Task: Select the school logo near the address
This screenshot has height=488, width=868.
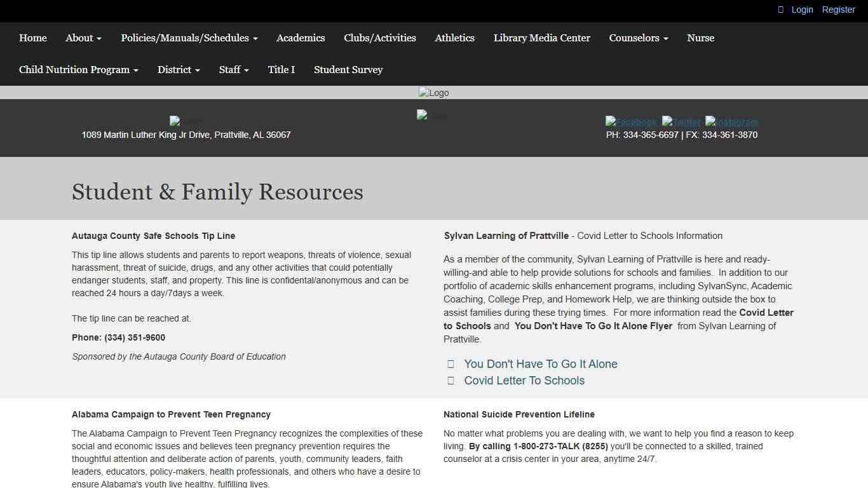Action: [x=186, y=122]
